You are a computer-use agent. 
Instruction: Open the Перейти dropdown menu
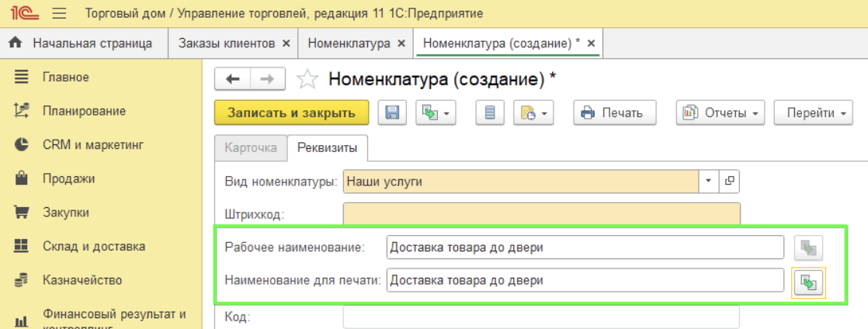click(x=813, y=113)
